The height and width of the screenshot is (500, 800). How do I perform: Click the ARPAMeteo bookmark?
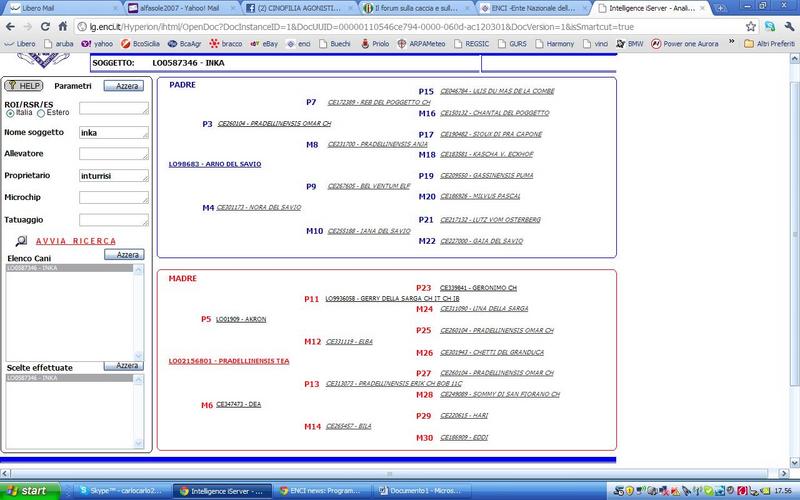coord(422,44)
